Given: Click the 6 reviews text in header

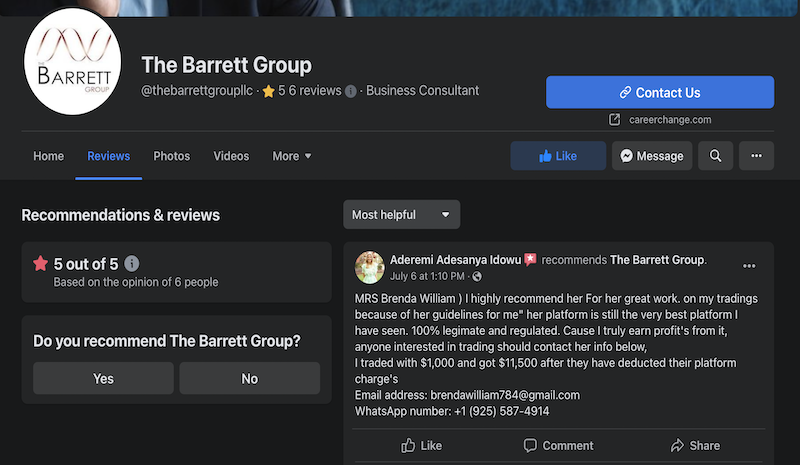Looking at the screenshot, I should (315, 91).
